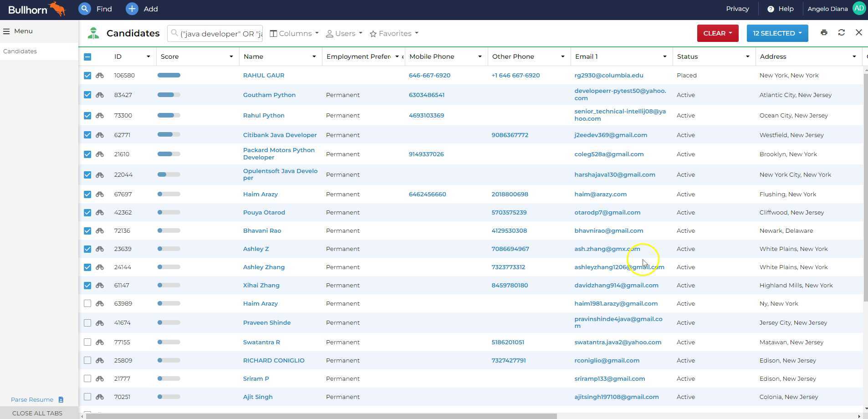
Task: Select the checkbox for Haim Arazy 63989
Action: click(x=87, y=303)
